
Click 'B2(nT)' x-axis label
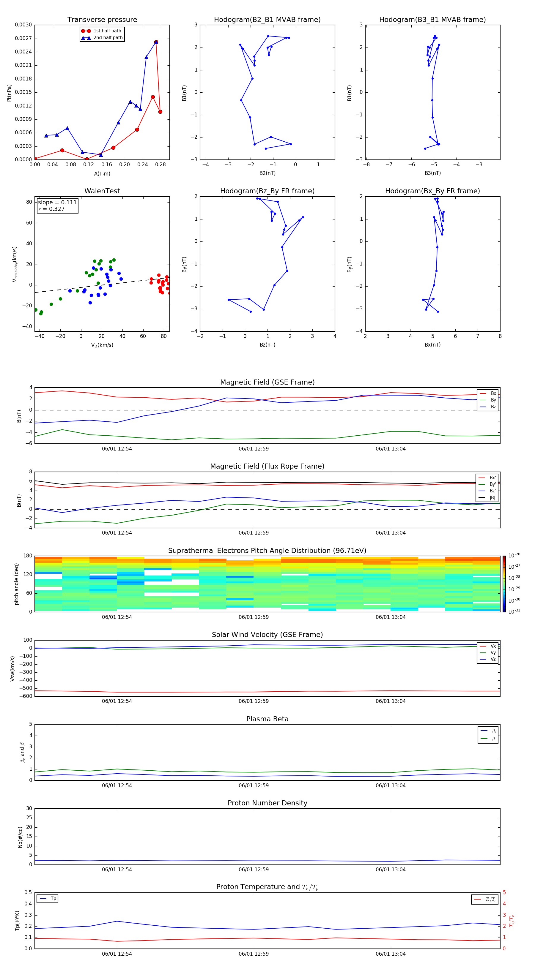[x=267, y=173]
